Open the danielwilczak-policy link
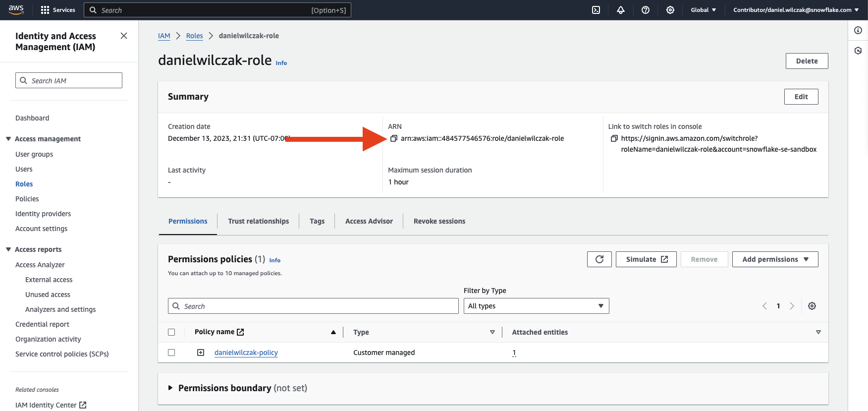Screen dimensions: 868x411 tap(246, 352)
